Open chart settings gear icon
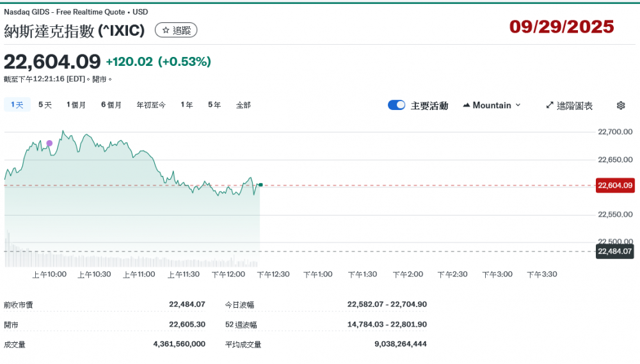This screenshot has width=640, height=364. coord(620,106)
